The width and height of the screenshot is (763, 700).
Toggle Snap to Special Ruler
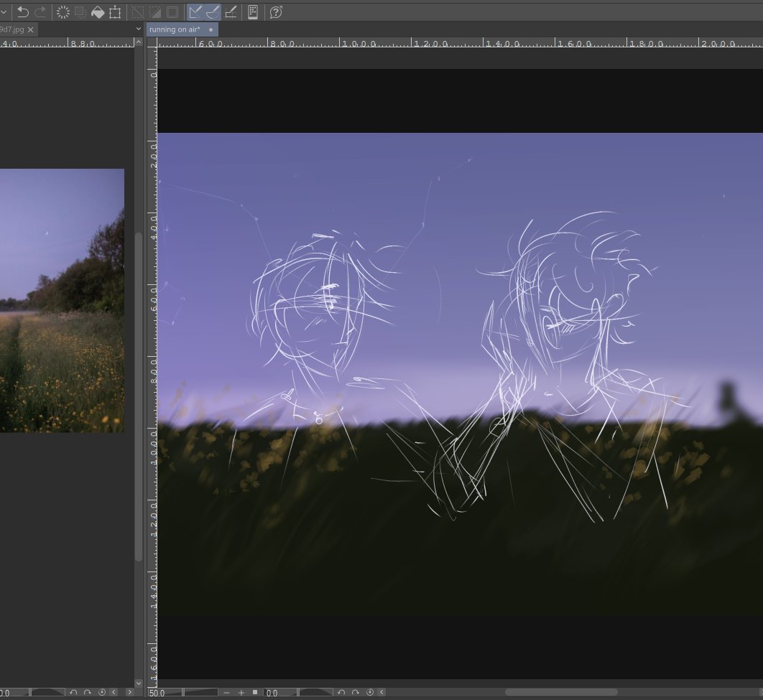coord(213,12)
